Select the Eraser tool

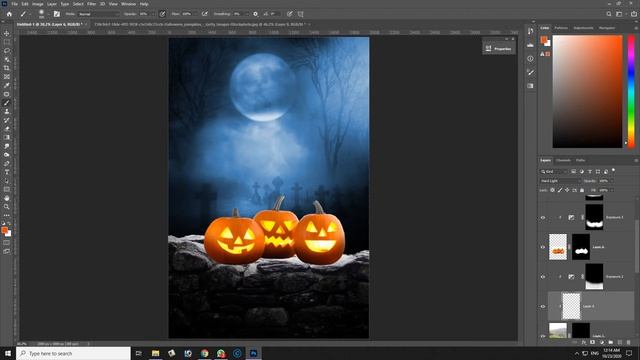click(7, 129)
